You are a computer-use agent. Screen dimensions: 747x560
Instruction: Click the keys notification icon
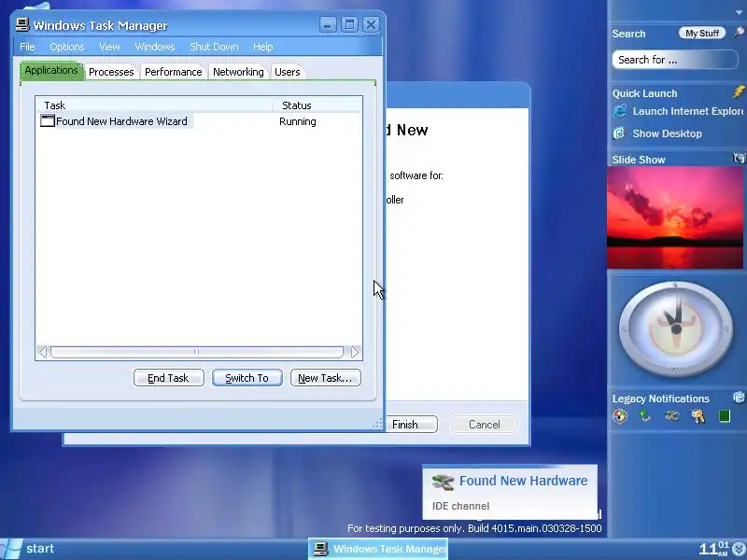tap(698, 416)
